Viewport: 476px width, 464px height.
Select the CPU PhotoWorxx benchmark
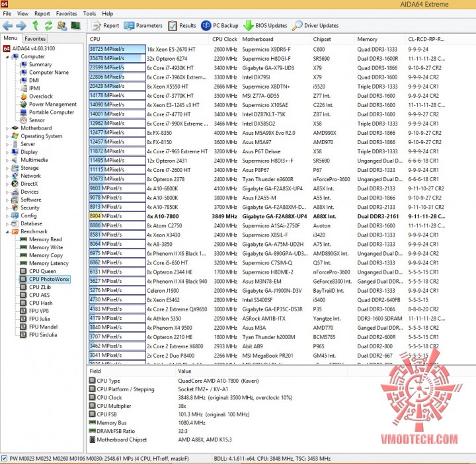[45, 279]
